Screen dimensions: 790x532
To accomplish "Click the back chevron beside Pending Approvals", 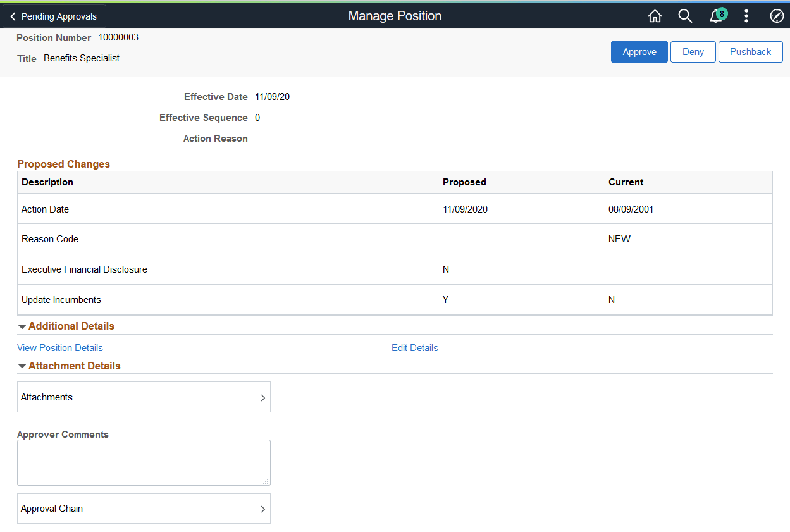I will point(13,16).
